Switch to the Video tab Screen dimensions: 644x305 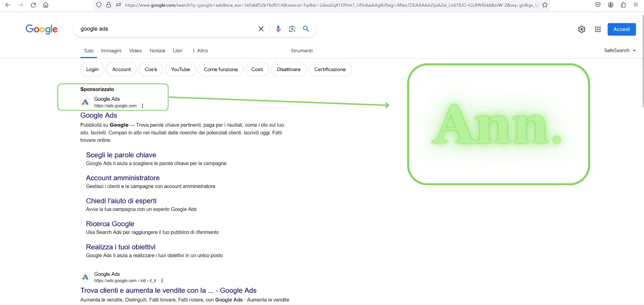pyautogui.click(x=136, y=51)
